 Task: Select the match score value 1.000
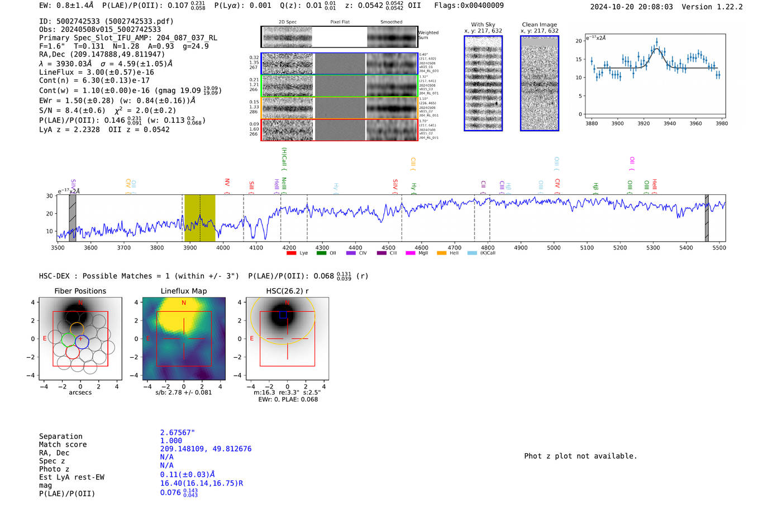tap(171, 440)
